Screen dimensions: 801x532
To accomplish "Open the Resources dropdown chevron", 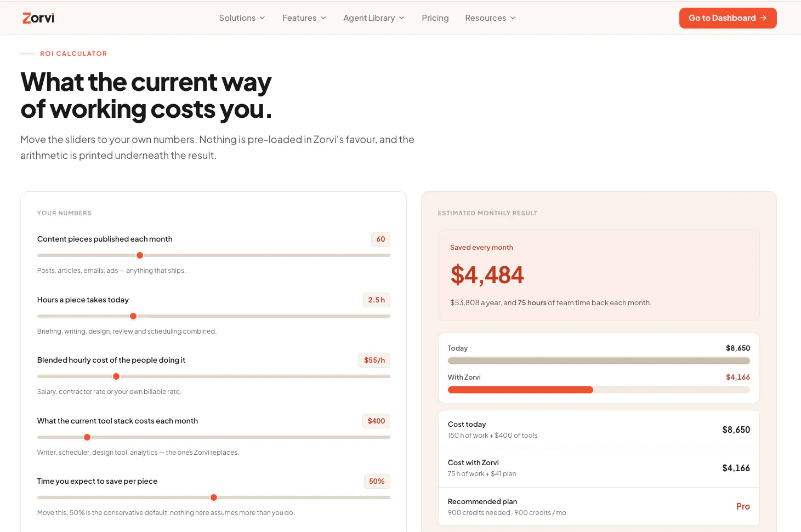I will 513,18.
